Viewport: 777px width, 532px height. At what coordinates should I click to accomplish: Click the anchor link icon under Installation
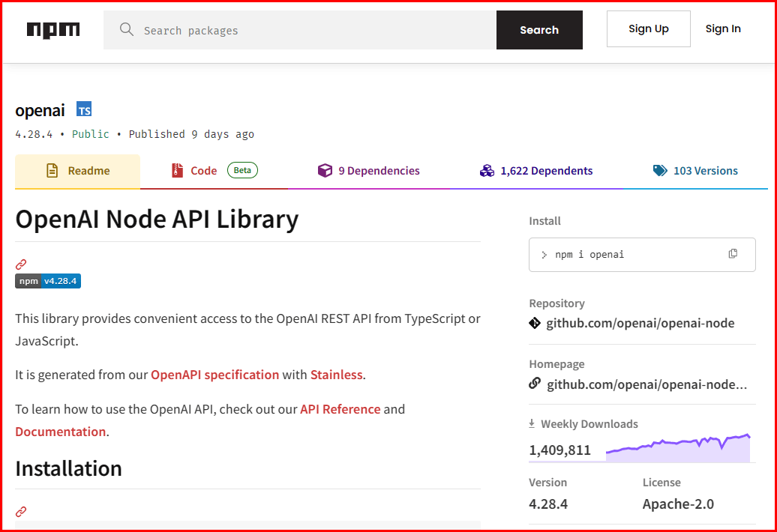pos(21,511)
